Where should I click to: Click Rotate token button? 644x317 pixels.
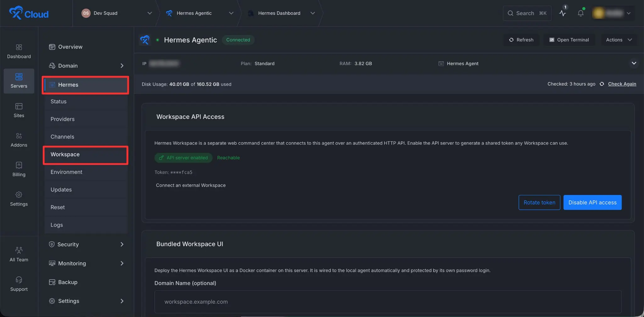pos(539,203)
